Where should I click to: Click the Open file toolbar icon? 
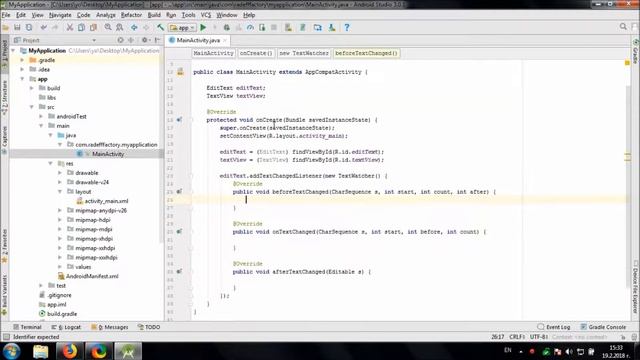[x=6, y=27]
